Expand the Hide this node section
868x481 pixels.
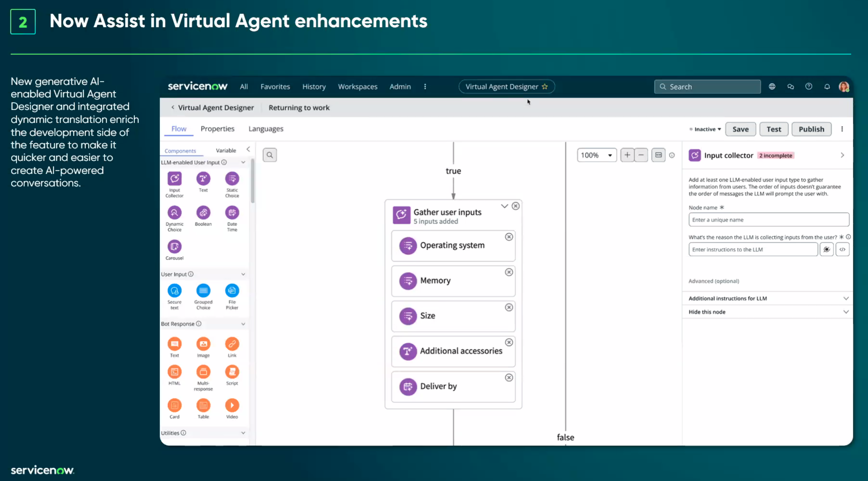pyautogui.click(x=768, y=312)
